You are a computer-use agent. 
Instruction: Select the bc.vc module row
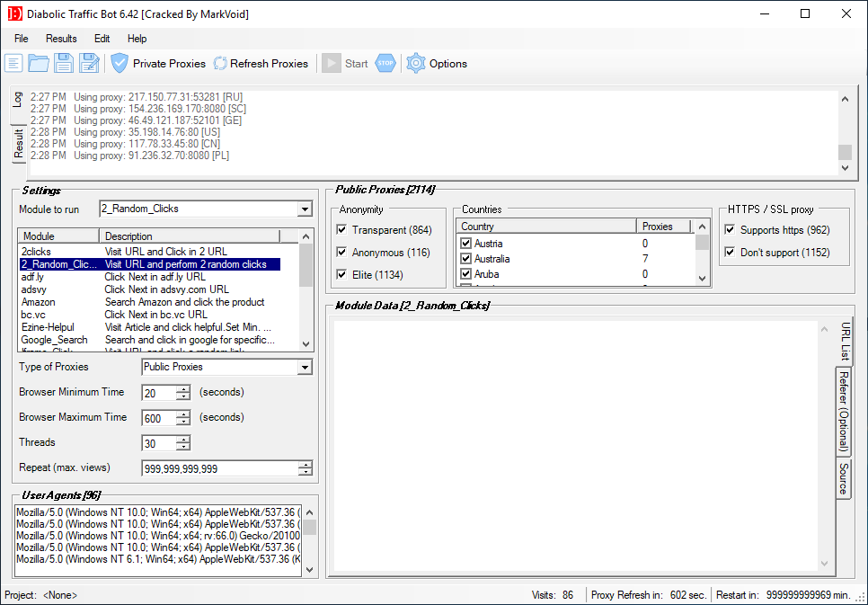pyautogui.click(x=149, y=314)
